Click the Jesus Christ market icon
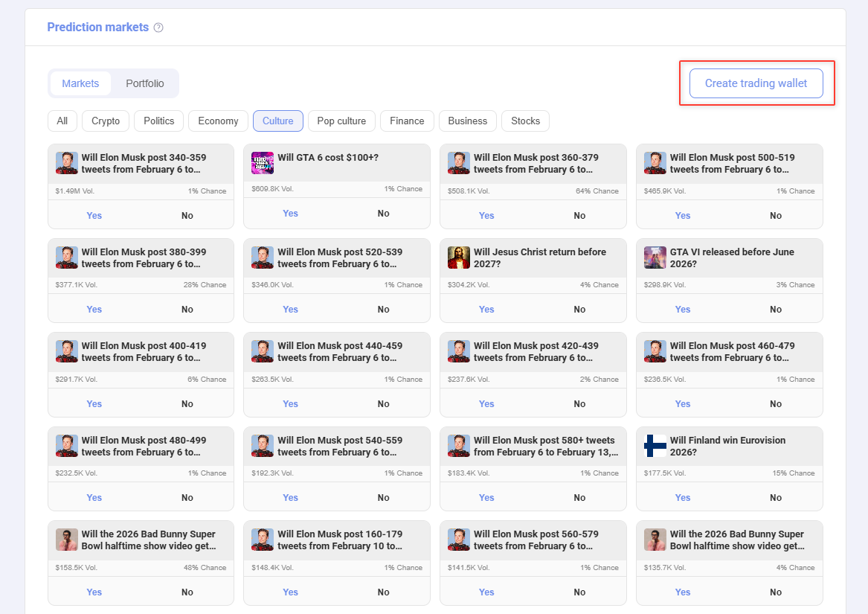The height and width of the screenshot is (614, 868). pos(459,258)
